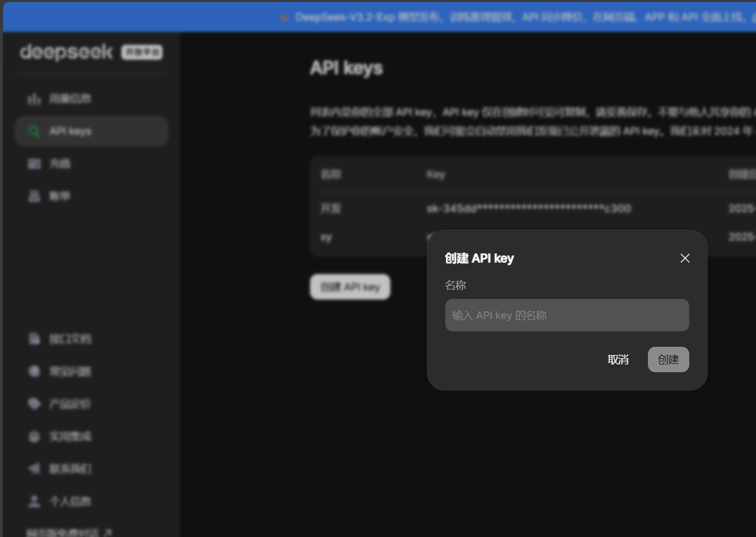Screen dimensions: 756x537
Task: Close the 创建 API key dialog
Action: [x=685, y=258]
